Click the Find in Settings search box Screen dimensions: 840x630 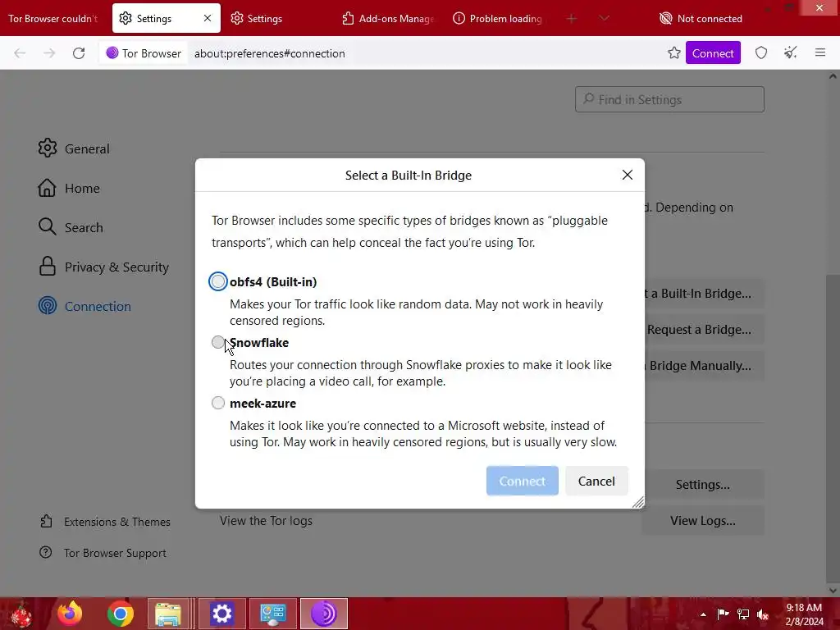coord(669,99)
